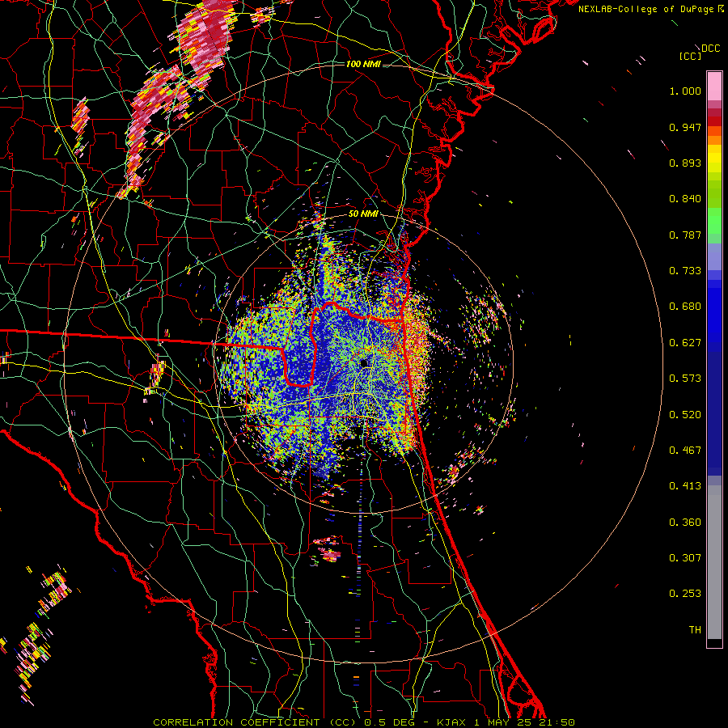Click the 0.360 scale value
This screenshot has height=728, width=728.
[x=685, y=523]
